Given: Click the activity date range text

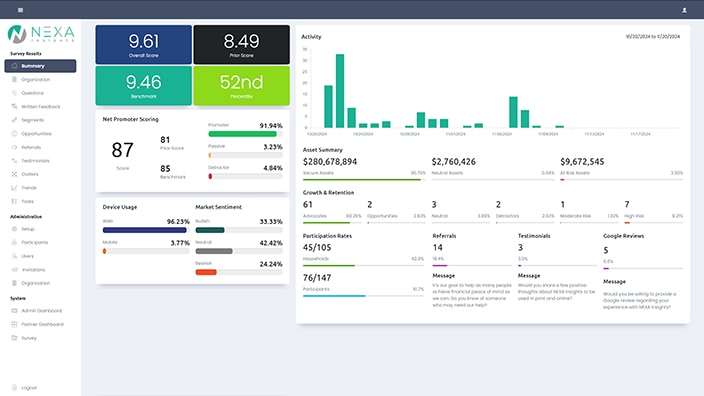Looking at the screenshot, I should coord(653,36).
